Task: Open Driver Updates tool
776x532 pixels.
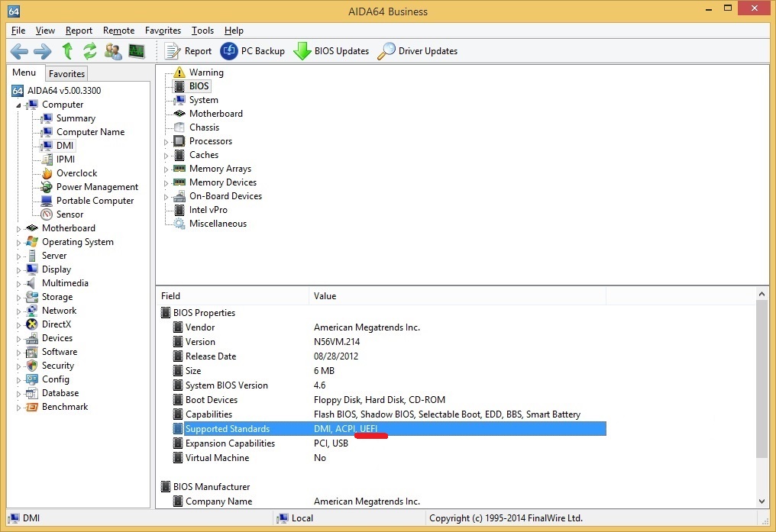Action: pyautogui.click(x=417, y=51)
